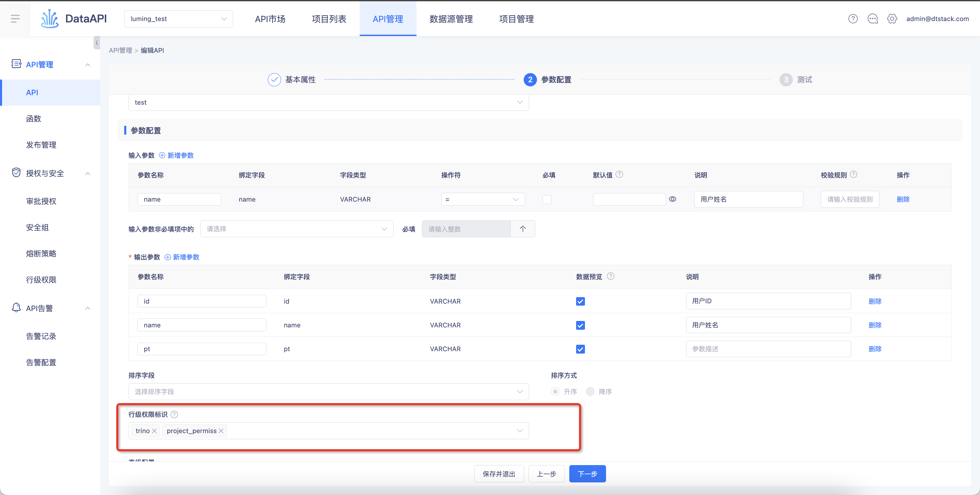The width and height of the screenshot is (980, 495).
Task: Select the 升序 radio button
Action: pyautogui.click(x=555, y=391)
